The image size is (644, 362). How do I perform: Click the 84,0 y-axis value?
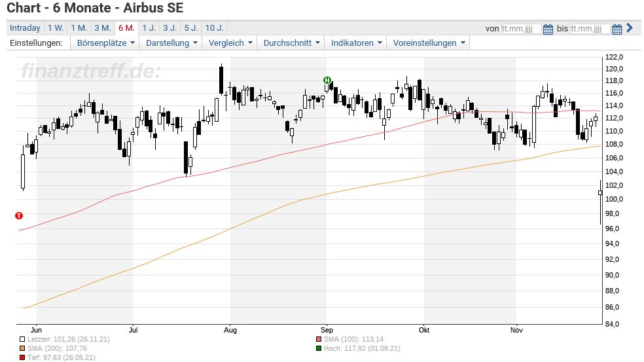point(614,324)
